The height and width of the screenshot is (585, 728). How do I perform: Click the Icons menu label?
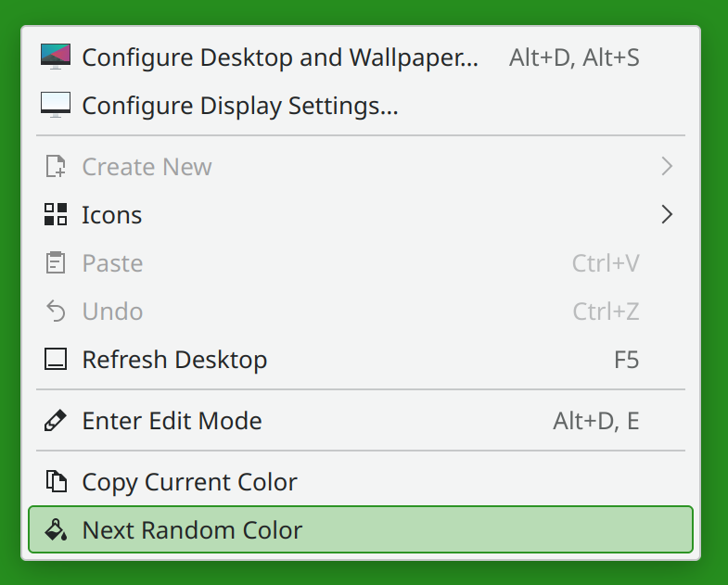[112, 215]
